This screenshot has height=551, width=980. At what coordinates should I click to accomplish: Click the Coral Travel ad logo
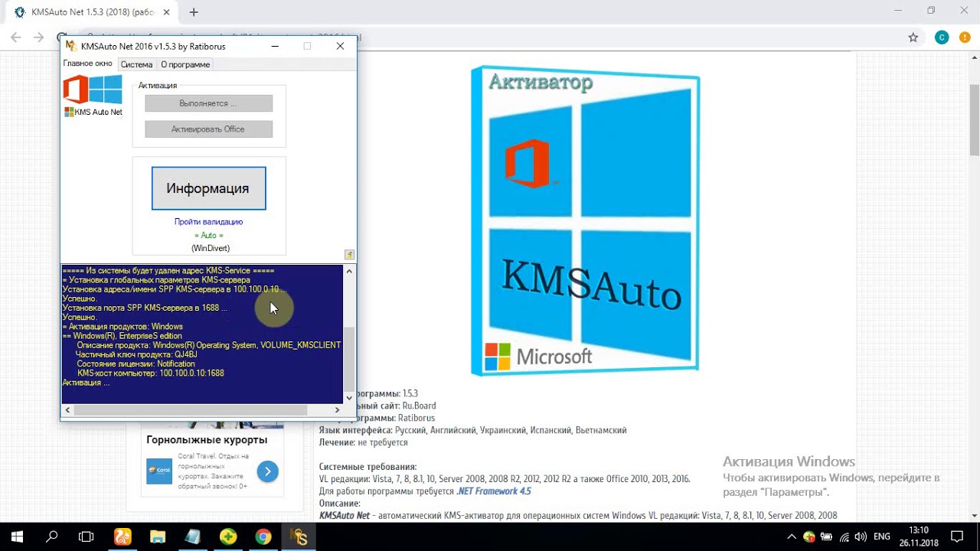point(159,471)
